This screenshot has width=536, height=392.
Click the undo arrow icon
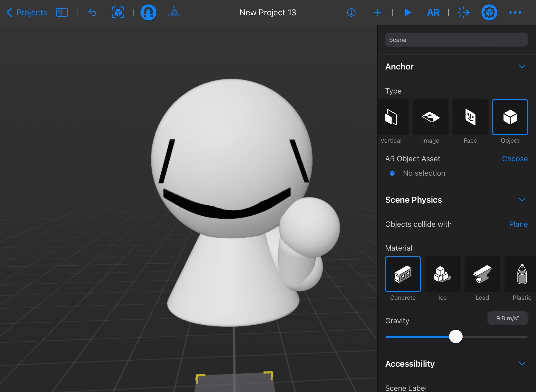(x=92, y=12)
